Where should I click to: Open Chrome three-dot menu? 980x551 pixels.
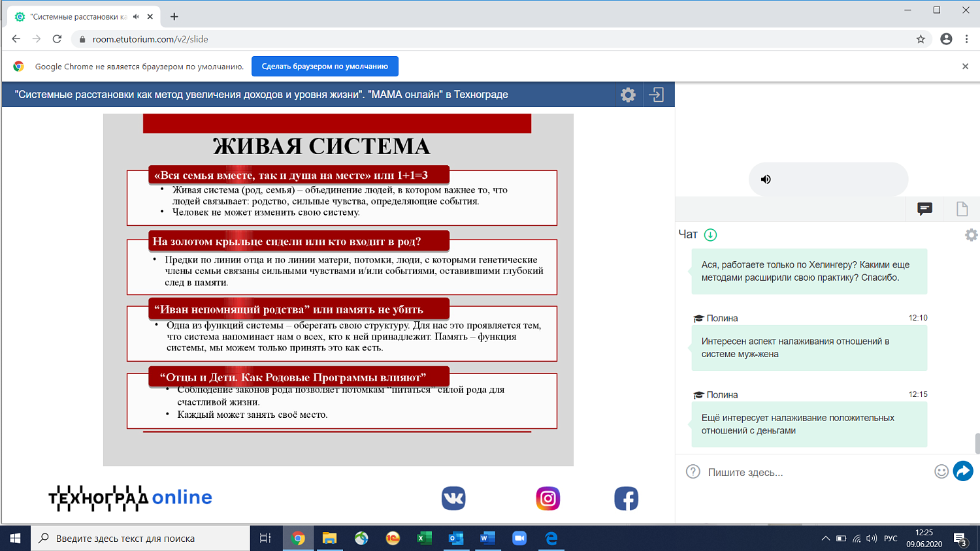click(x=967, y=39)
